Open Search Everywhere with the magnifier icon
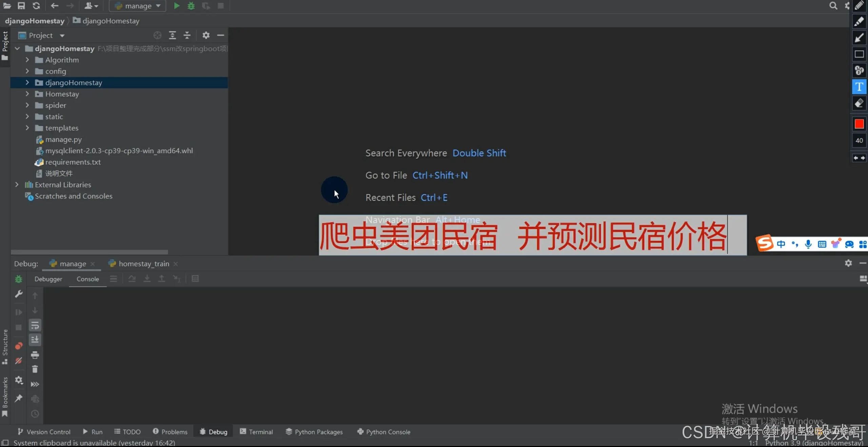The image size is (868, 447). click(833, 6)
